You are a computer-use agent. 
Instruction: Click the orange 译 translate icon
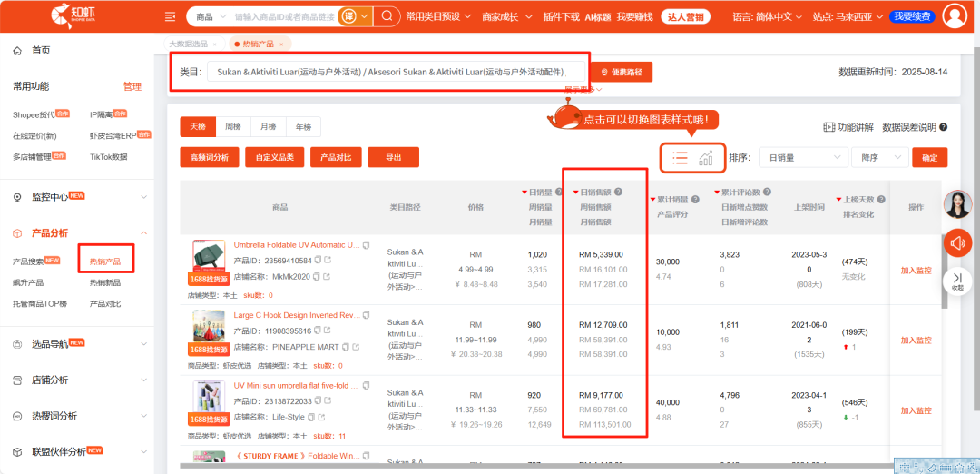pyautogui.click(x=347, y=15)
